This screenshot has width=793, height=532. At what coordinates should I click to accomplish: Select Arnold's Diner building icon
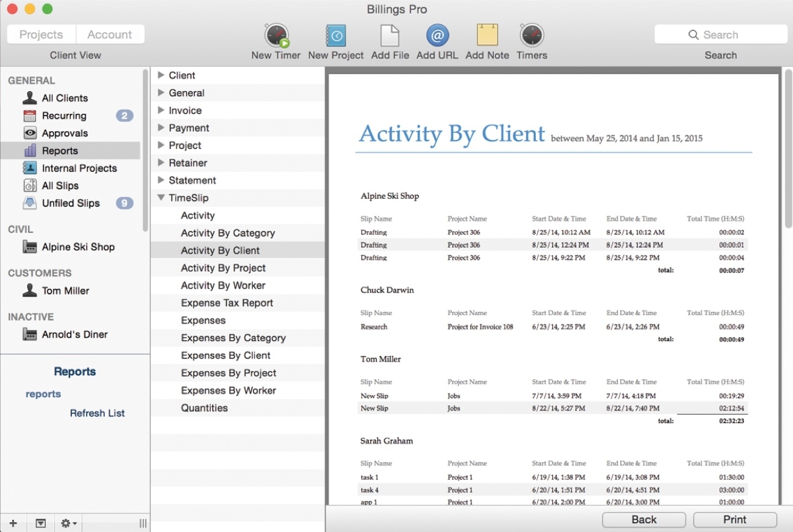(x=30, y=334)
